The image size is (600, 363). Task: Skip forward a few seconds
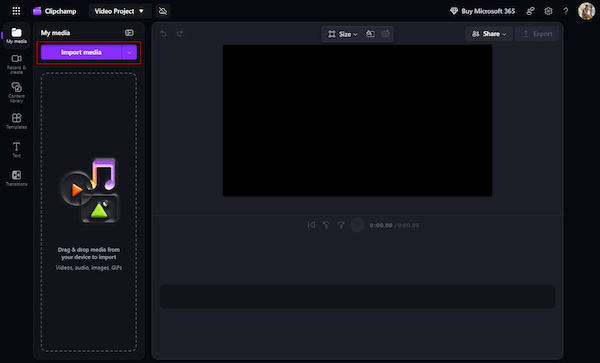341,225
